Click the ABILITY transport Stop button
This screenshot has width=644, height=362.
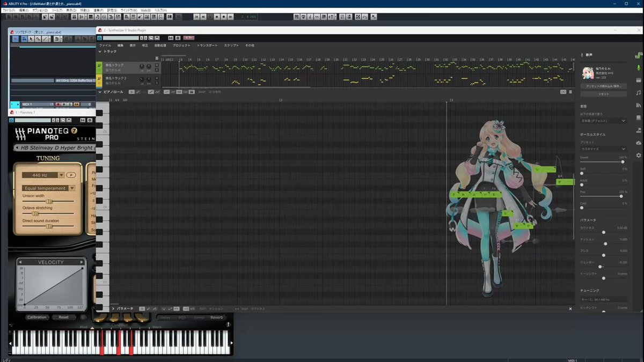(x=217, y=17)
